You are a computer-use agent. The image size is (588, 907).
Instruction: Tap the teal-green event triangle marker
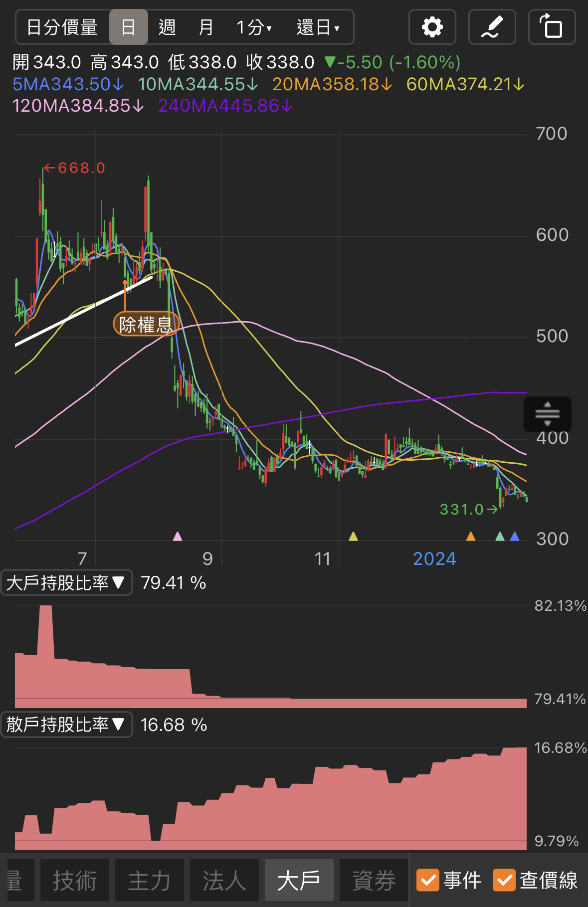click(x=500, y=536)
